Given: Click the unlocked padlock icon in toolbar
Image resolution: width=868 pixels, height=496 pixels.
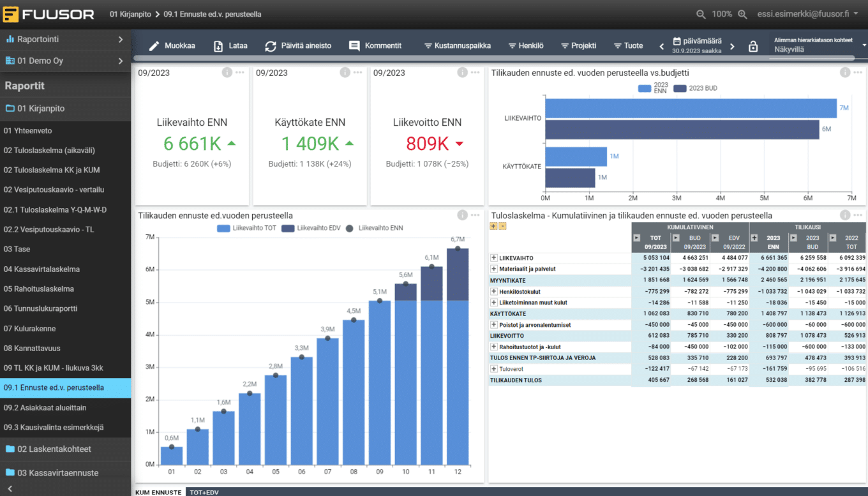Looking at the screenshot, I should 753,47.
